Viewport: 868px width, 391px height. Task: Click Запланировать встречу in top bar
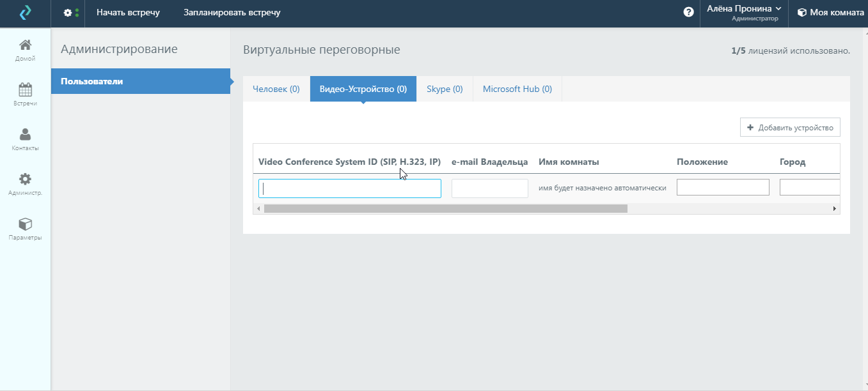pyautogui.click(x=232, y=13)
